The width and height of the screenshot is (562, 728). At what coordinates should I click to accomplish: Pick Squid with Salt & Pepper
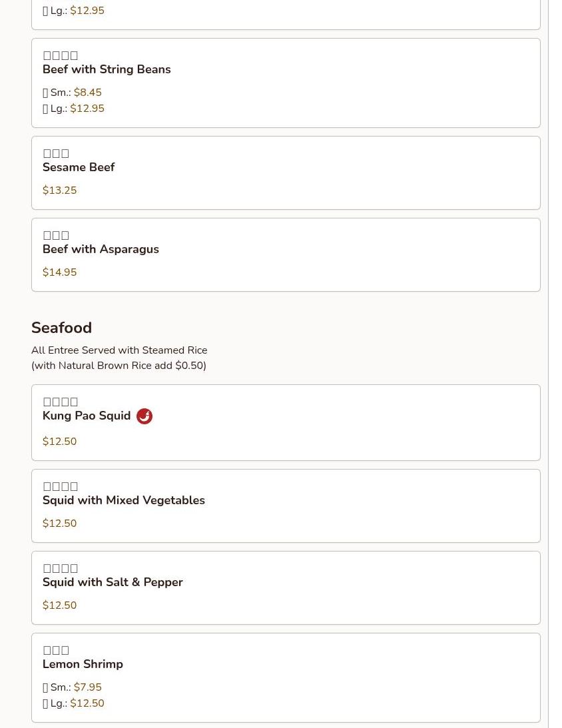pyautogui.click(x=113, y=582)
